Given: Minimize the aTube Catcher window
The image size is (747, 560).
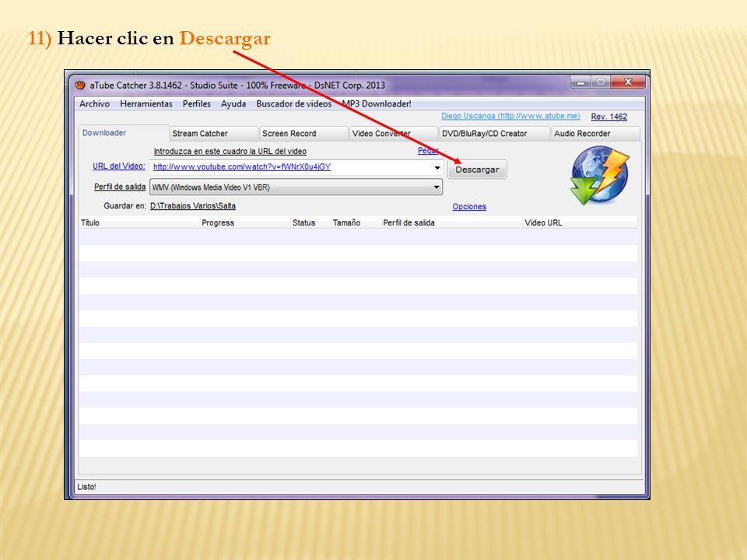Looking at the screenshot, I should pyautogui.click(x=580, y=82).
